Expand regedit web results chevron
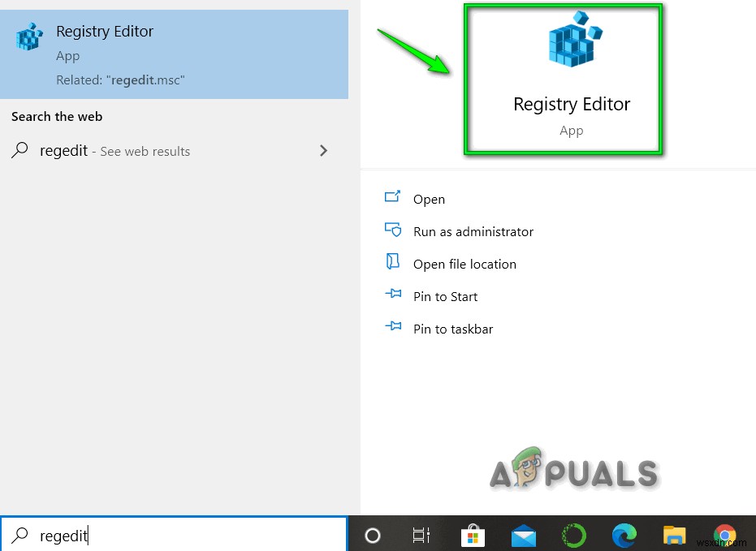756x551 pixels. pos(323,151)
